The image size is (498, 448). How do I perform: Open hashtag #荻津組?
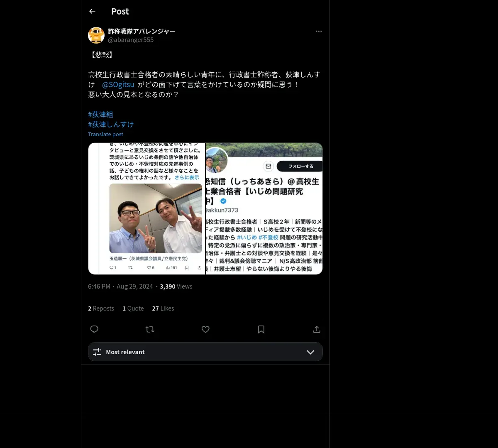(100, 114)
